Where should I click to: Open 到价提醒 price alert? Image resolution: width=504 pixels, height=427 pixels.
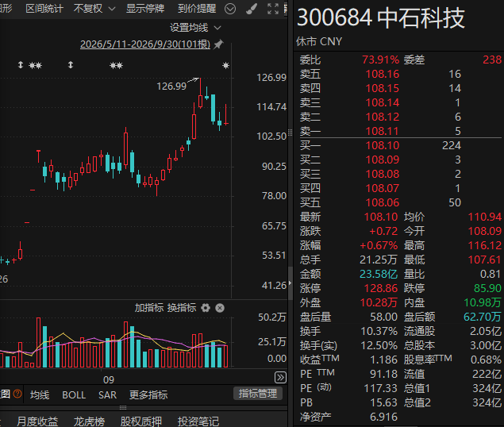[197, 9]
